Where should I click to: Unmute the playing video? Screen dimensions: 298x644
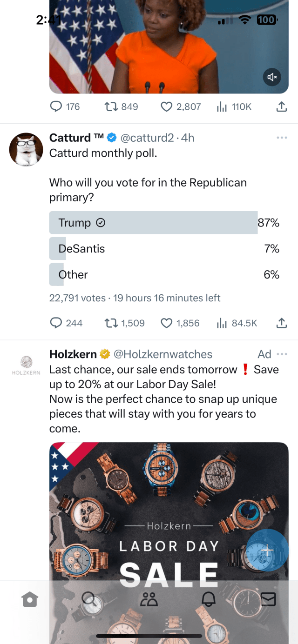click(272, 78)
